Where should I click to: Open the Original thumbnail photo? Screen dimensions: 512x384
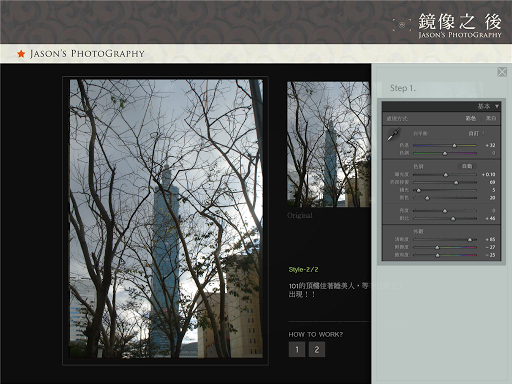point(329,144)
